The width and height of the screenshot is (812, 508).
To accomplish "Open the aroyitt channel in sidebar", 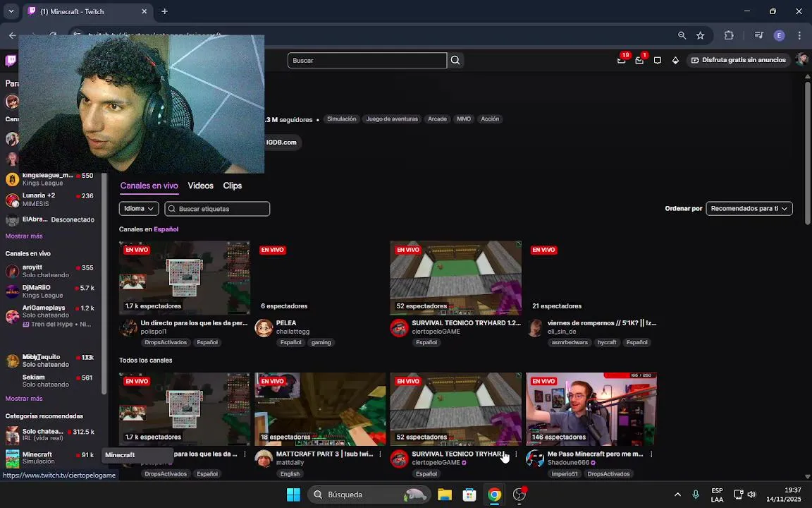I will pyautogui.click(x=51, y=271).
